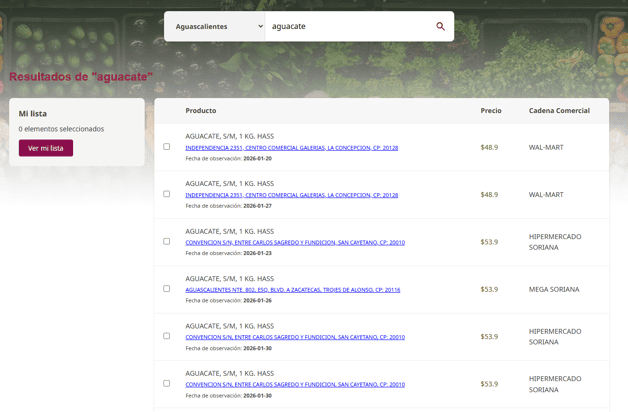The height and width of the screenshot is (412, 628).
Task: Open the last row Convencion S/N address link
Action: (295, 384)
